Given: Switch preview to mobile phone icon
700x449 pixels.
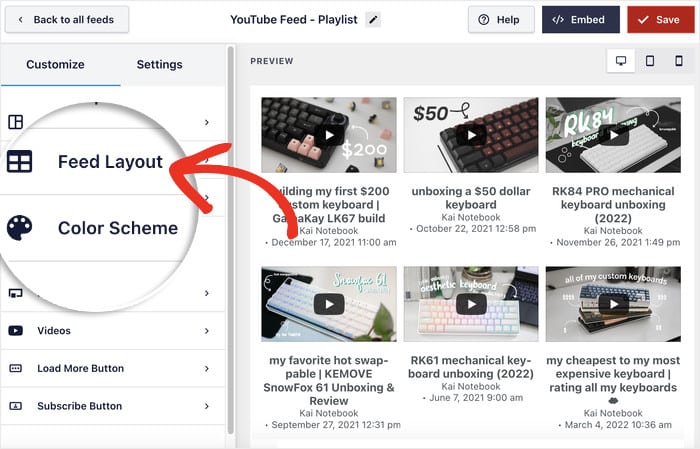Looking at the screenshot, I should 679,61.
